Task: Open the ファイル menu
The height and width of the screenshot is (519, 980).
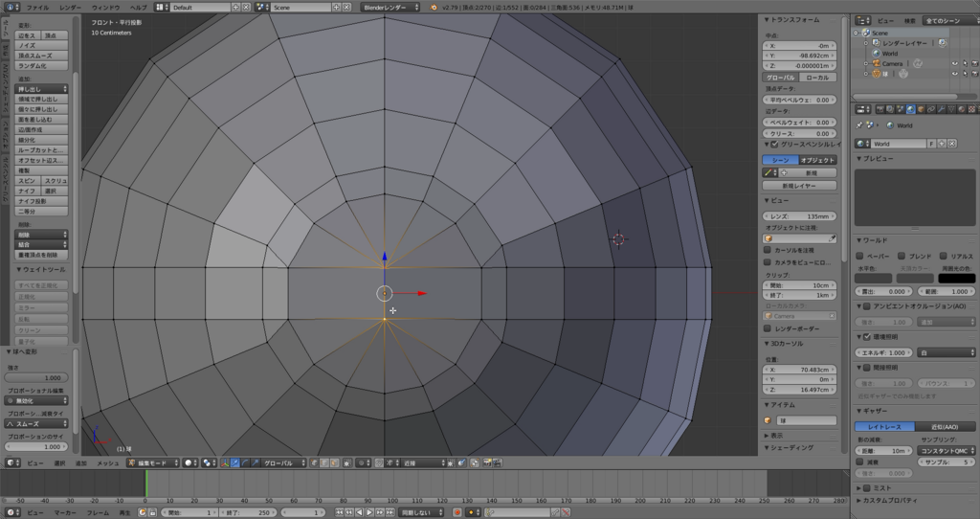Action: pyautogui.click(x=38, y=8)
